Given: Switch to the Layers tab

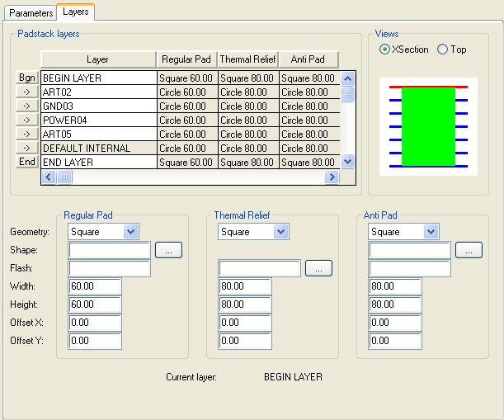Looking at the screenshot, I should (76, 12).
